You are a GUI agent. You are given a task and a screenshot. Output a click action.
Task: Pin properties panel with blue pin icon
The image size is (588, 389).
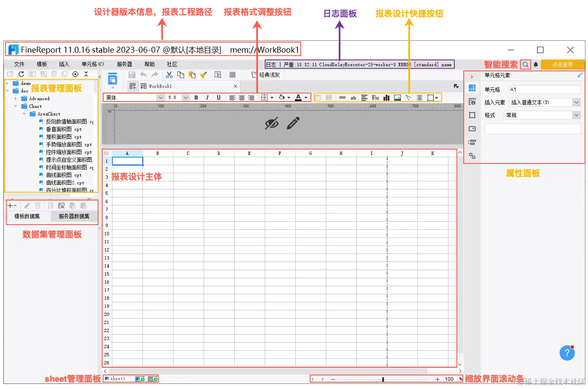pyautogui.click(x=580, y=75)
